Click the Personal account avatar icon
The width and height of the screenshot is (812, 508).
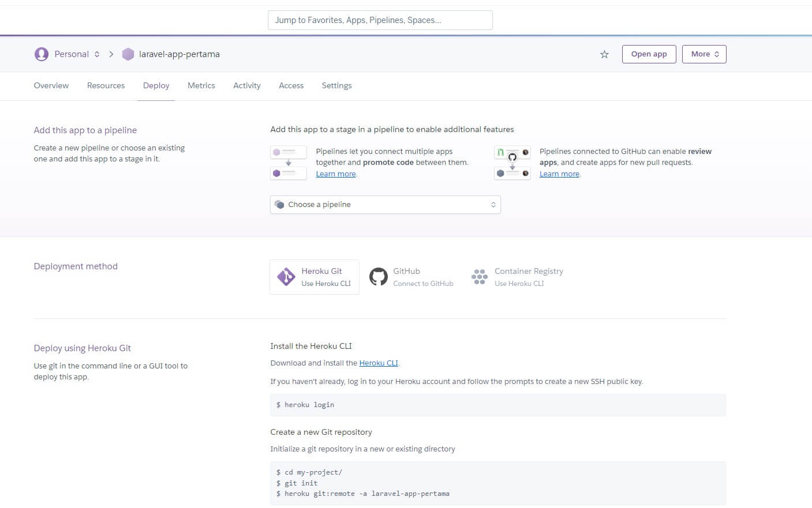click(x=42, y=54)
